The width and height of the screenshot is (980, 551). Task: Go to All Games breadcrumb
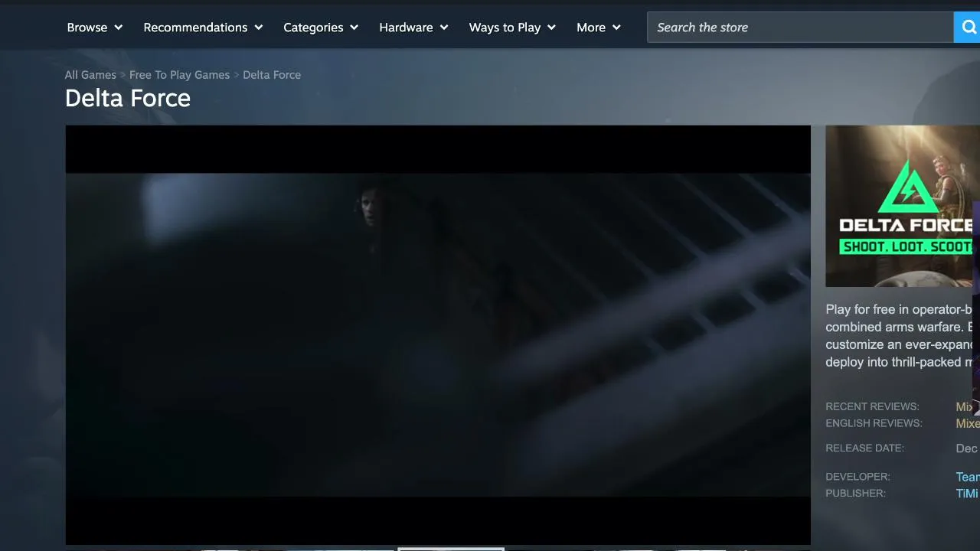(x=90, y=75)
